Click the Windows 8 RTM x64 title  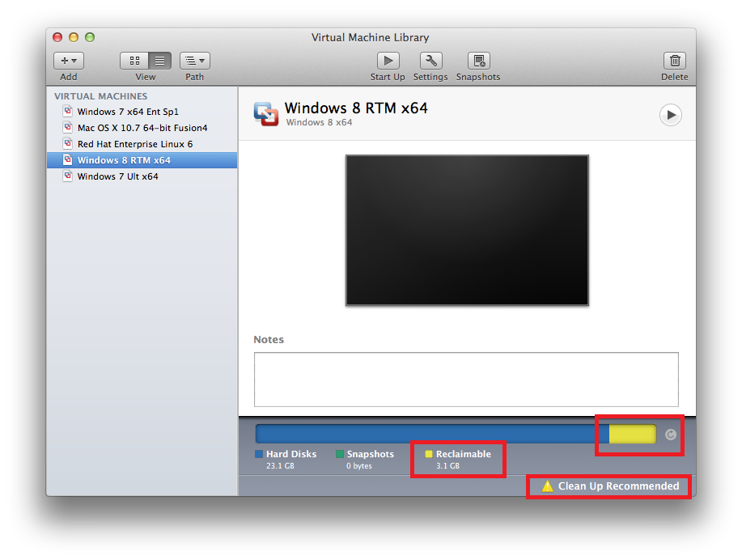pos(356,108)
